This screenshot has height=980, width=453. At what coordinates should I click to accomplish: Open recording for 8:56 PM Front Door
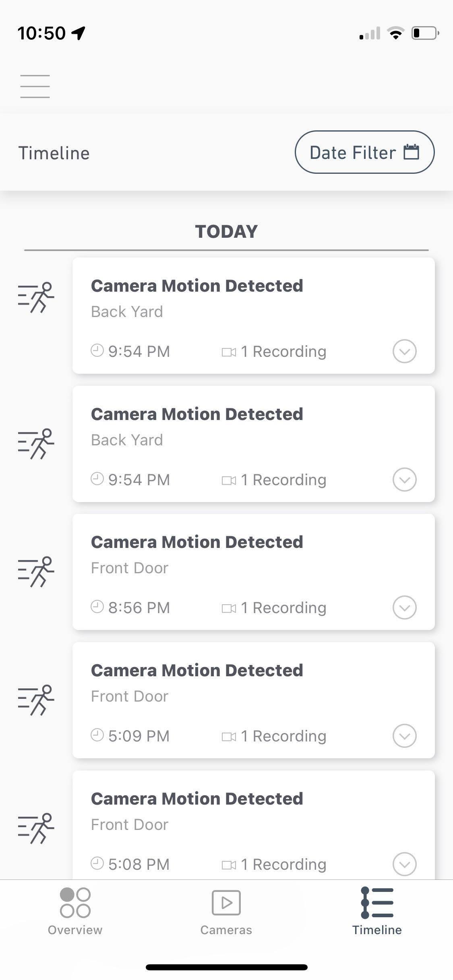pos(283,608)
